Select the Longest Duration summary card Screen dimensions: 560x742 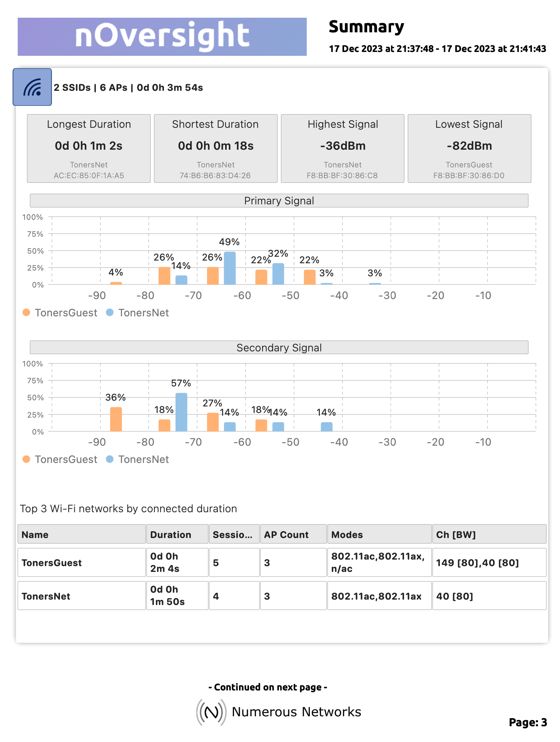click(x=89, y=149)
